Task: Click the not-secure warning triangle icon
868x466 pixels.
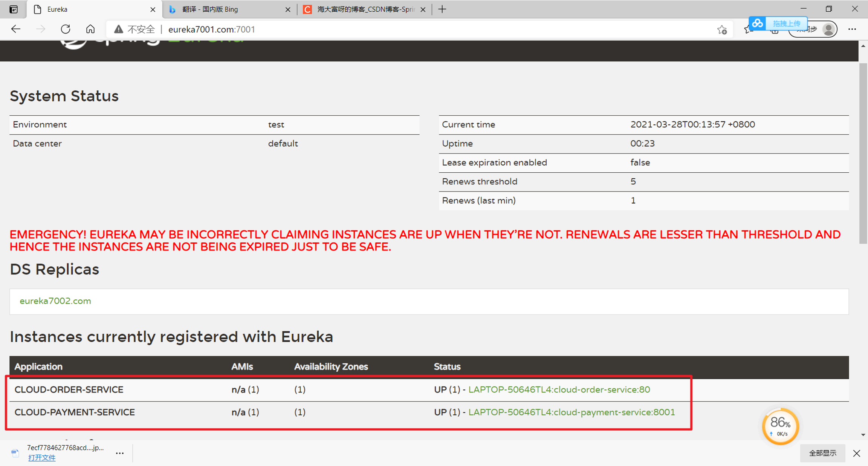Action: [118, 29]
